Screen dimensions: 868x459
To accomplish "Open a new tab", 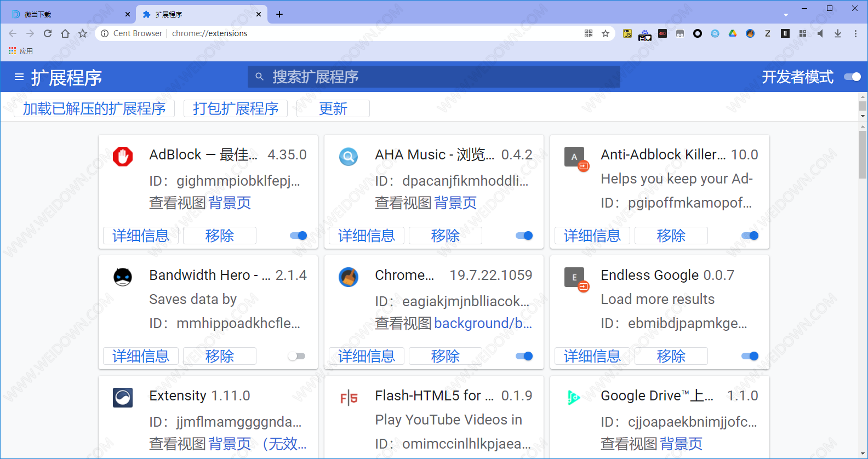I will (279, 14).
